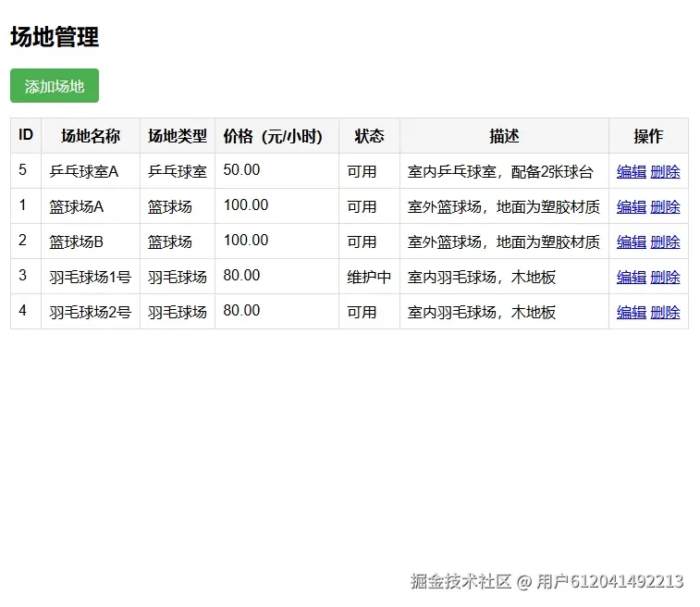The width and height of the screenshot is (700, 607).
Task: Click 篮球场B's description cell
Action: click(505, 242)
